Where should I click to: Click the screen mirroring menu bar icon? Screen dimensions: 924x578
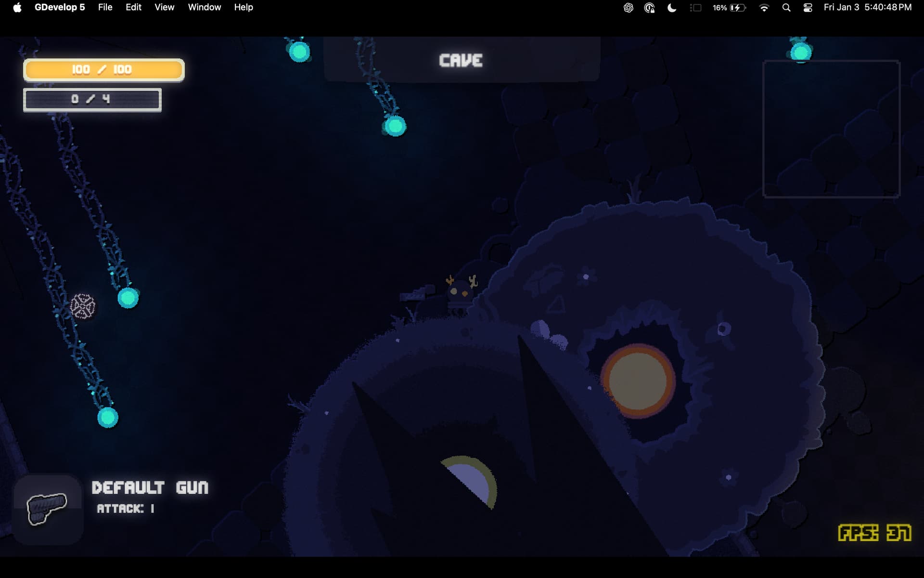pos(695,8)
